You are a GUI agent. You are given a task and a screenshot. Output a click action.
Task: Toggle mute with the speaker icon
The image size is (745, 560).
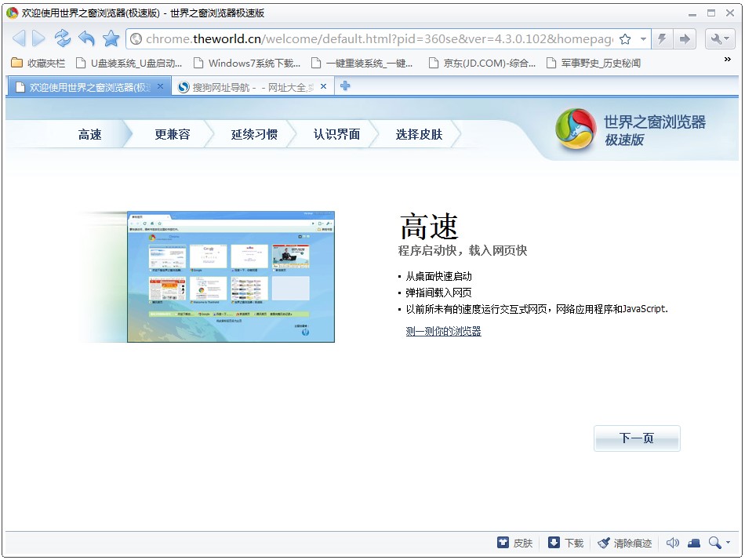coord(673,542)
